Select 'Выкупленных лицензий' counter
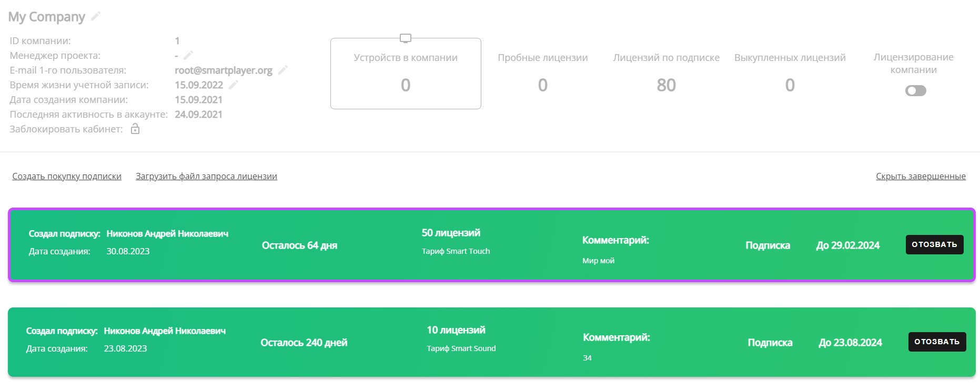Viewport: 980px width, 391px height. 790,74
